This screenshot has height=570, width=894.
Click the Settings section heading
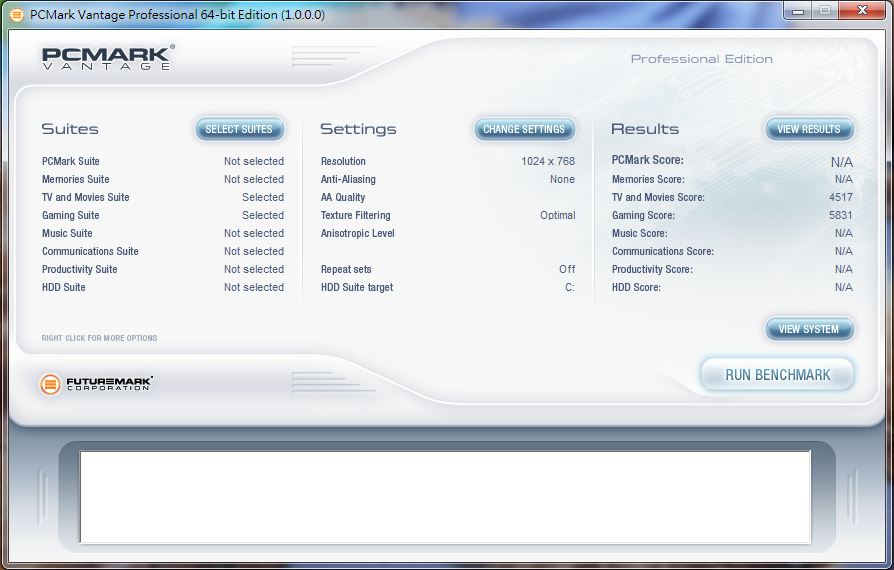(358, 129)
